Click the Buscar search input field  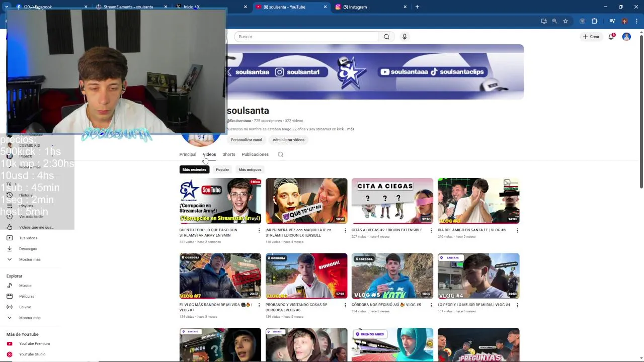coord(306,37)
